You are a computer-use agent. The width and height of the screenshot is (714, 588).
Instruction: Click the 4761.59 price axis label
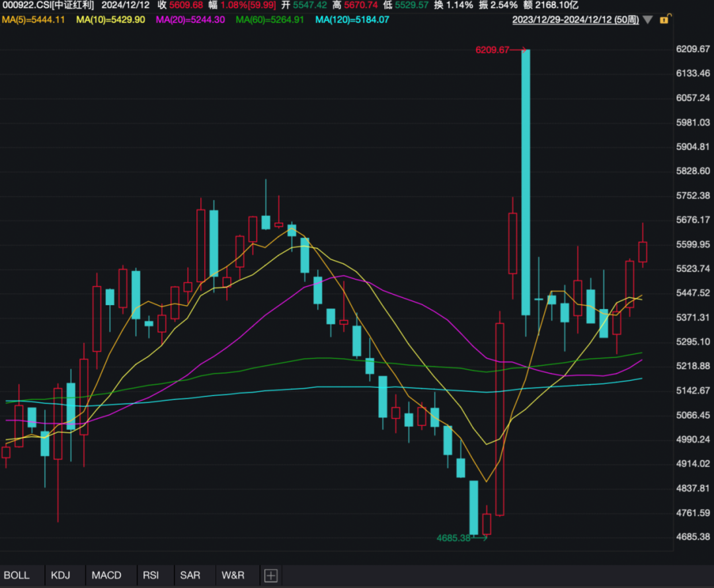693,513
